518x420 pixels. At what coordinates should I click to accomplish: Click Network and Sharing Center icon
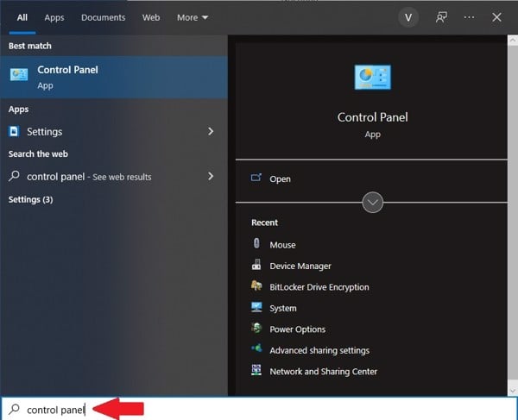click(x=256, y=370)
